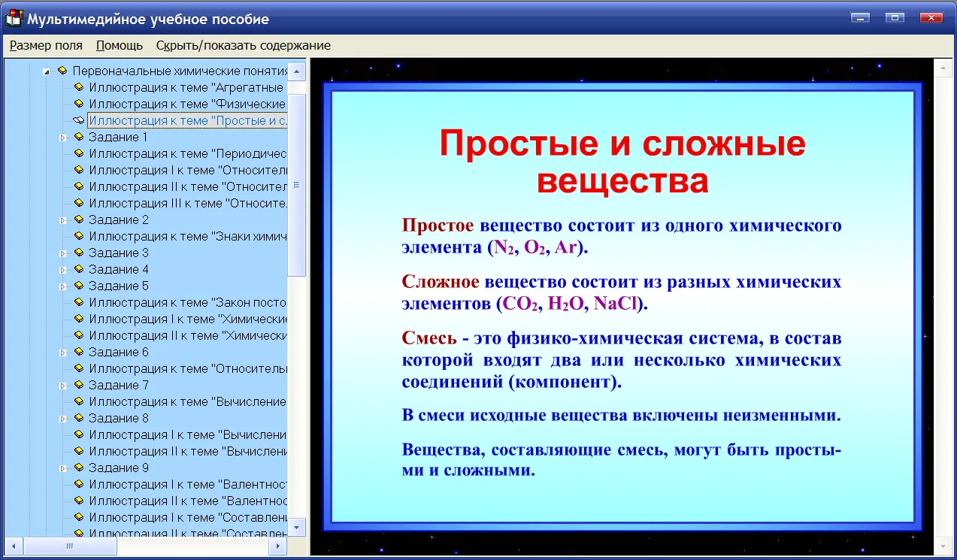
Task: Click book icon of Иллюстрация II "Валентнос" row
Action: 78,501
